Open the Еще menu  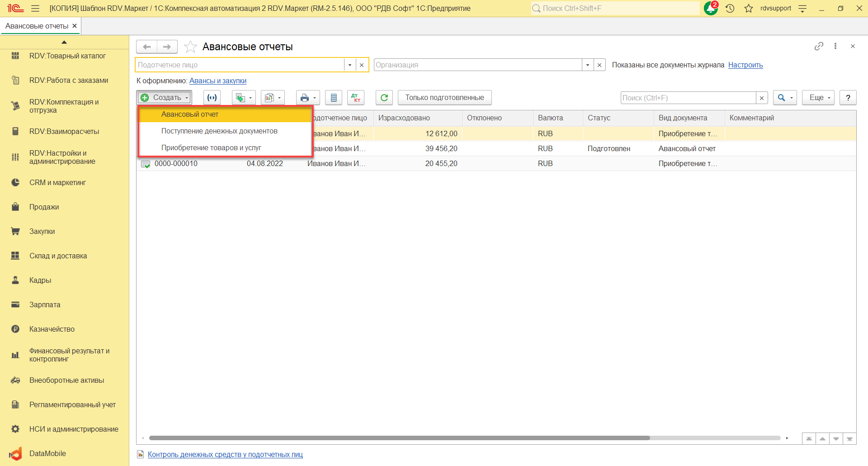coord(818,98)
